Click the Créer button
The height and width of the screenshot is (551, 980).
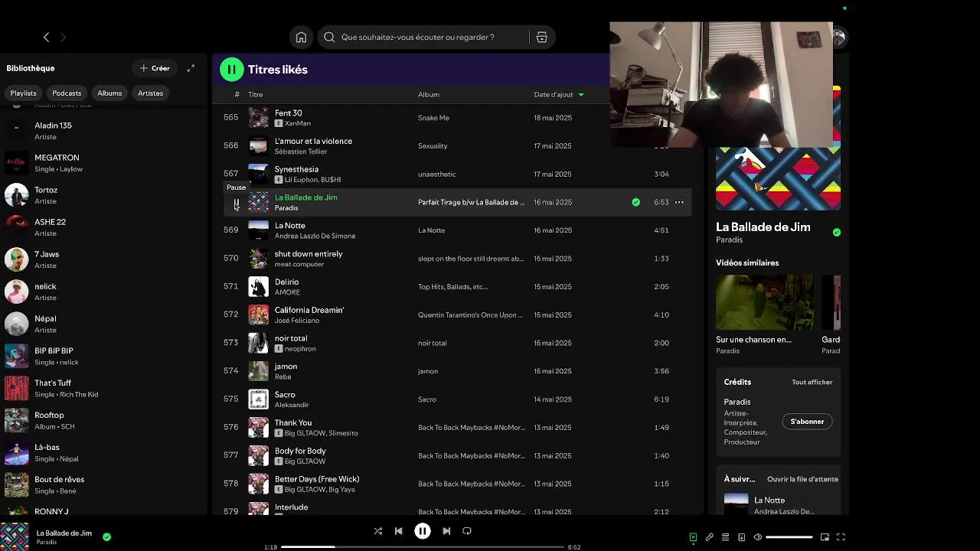point(155,68)
